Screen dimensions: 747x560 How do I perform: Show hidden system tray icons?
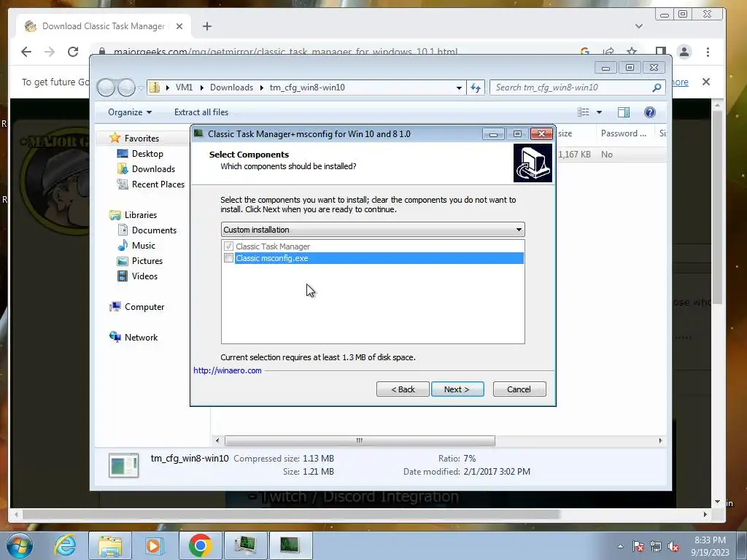click(x=620, y=546)
